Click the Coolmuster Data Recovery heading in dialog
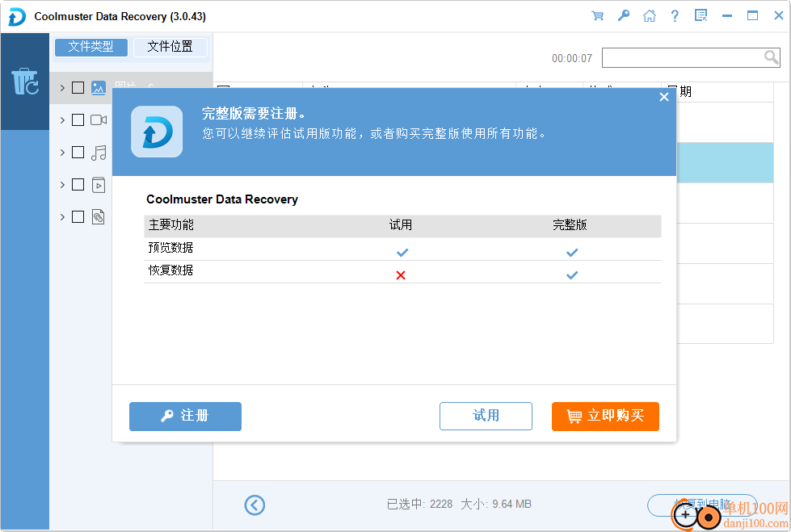Screen dimensions: 791x532 tap(222, 199)
